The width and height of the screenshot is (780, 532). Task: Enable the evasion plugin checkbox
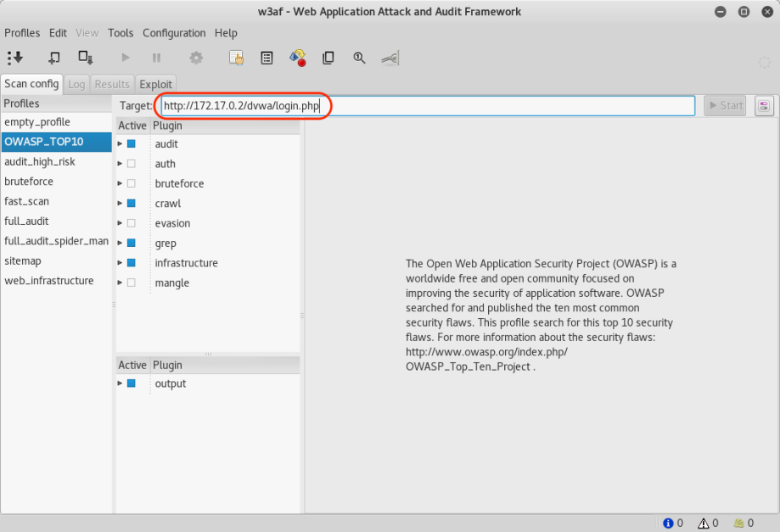132,223
